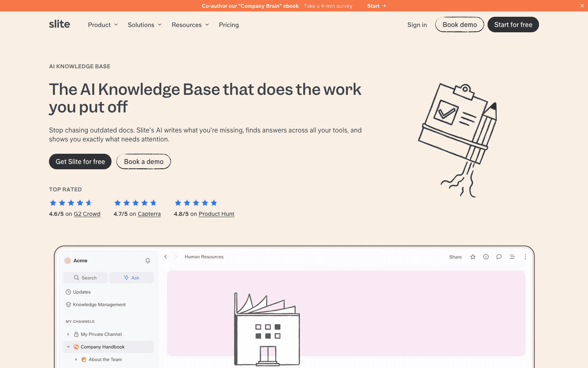Click the Product Hunt star rating
Image resolution: width=588 pixels, height=368 pixels.
click(x=196, y=203)
